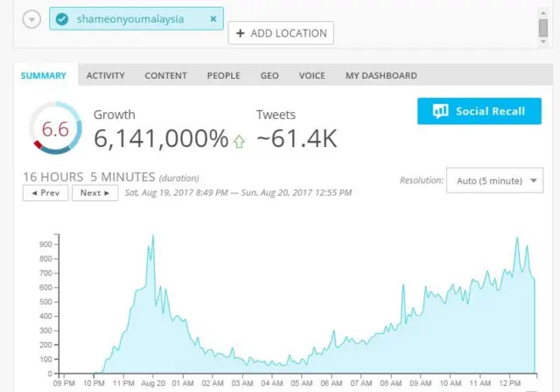The image size is (560, 392).
Task: Go to previous time range with Prev
Action: [45, 192]
